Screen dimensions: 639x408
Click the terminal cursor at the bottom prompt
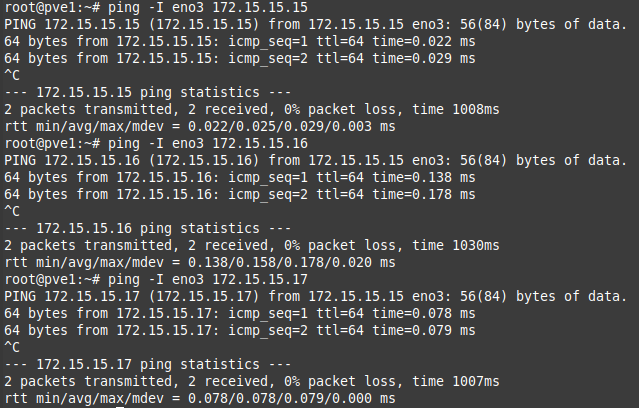click(x=120, y=407)
